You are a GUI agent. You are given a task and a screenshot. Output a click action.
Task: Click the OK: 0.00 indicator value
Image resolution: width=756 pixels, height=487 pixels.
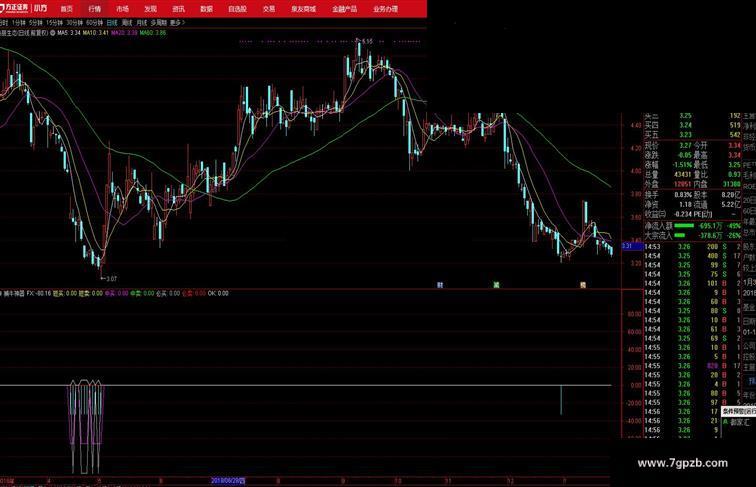tap(218, 293)
